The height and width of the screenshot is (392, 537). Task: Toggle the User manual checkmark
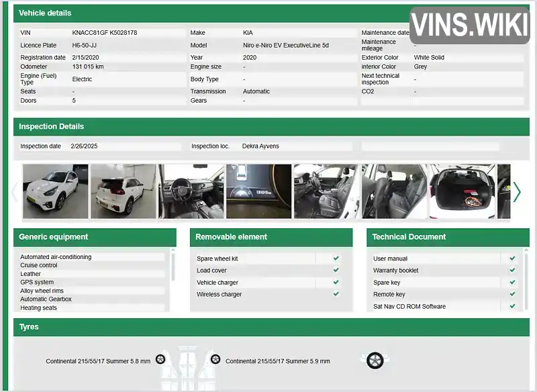pos(512,258)
